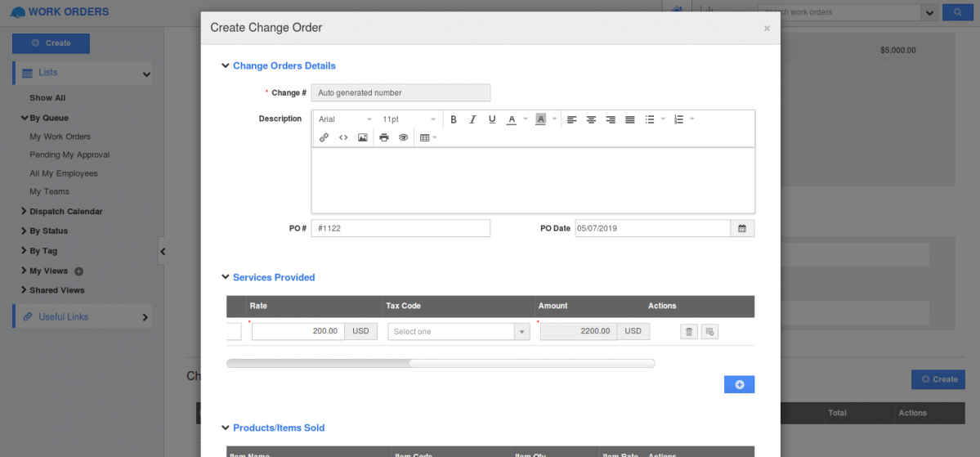Click the print icon in editor
The width and height of the screenshot is (980, 457).
pyautogui.click(x=384, y=138)
